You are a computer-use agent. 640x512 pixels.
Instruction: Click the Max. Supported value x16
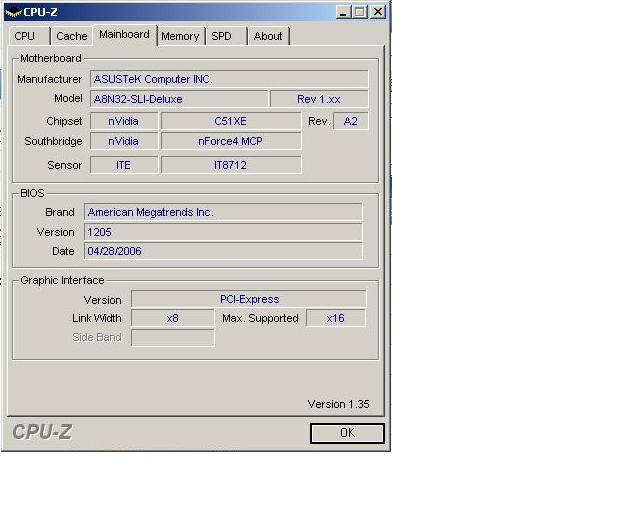point(336,318)
